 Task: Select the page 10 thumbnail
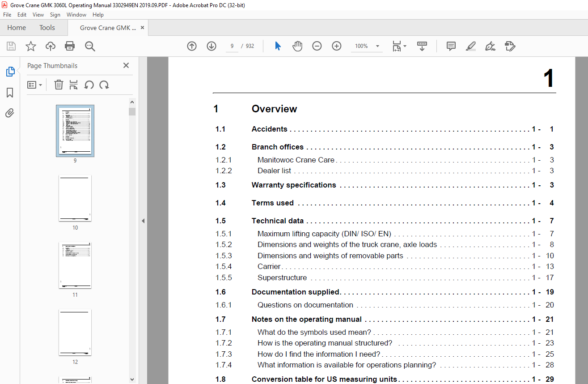[75, 198]
